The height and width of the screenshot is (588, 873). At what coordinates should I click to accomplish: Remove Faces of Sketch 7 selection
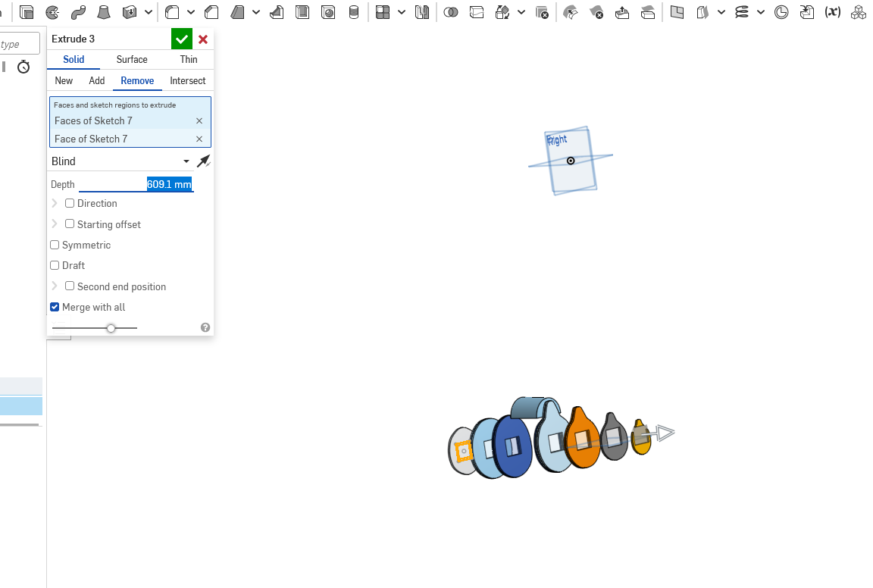point(199,120)
